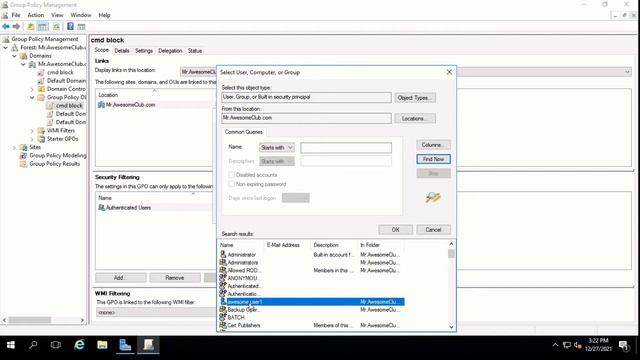This screenshot has height=360, width=640.
Task: Click into the Name query text field
Action: click(x=346, y=148)
